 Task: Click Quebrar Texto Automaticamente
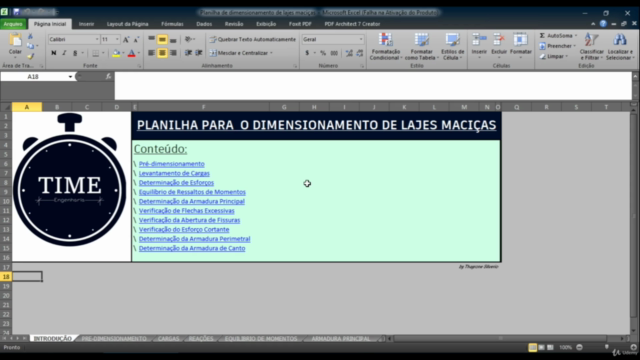click(x=253, y=39)
